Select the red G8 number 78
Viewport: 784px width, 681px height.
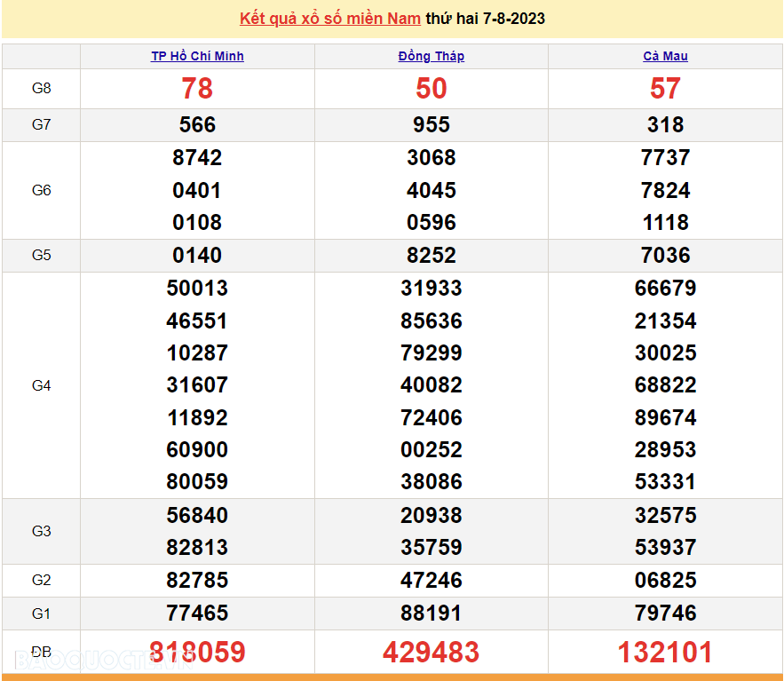[197, 88]
